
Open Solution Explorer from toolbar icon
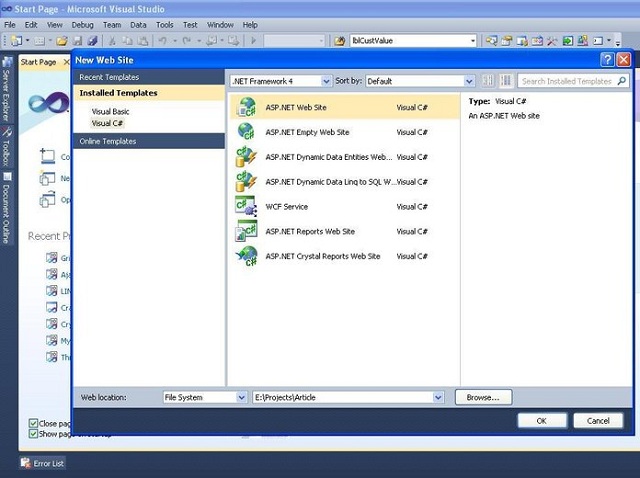[491, 40]
